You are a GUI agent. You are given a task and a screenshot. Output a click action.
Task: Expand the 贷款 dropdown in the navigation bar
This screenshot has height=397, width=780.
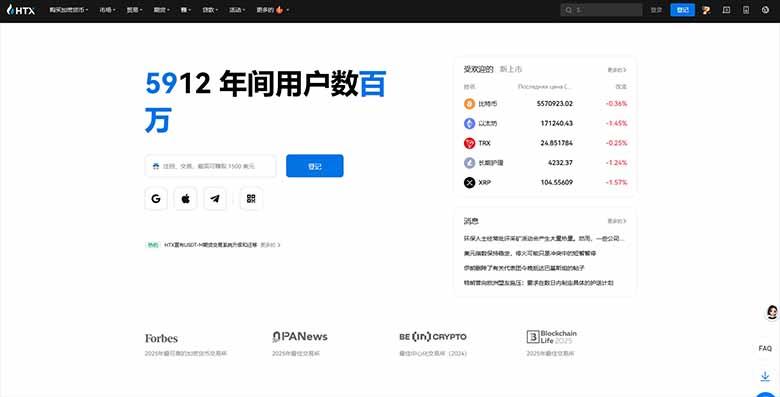pos(210,10)
